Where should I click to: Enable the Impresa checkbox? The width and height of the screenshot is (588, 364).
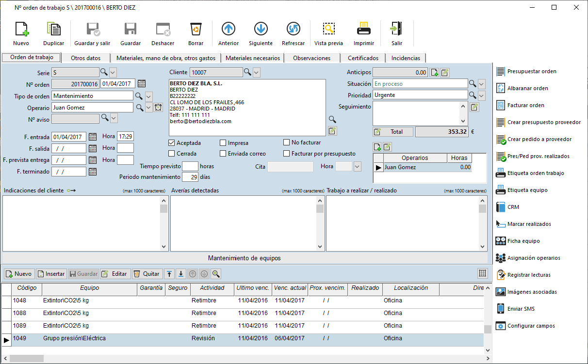pos(223,143)
